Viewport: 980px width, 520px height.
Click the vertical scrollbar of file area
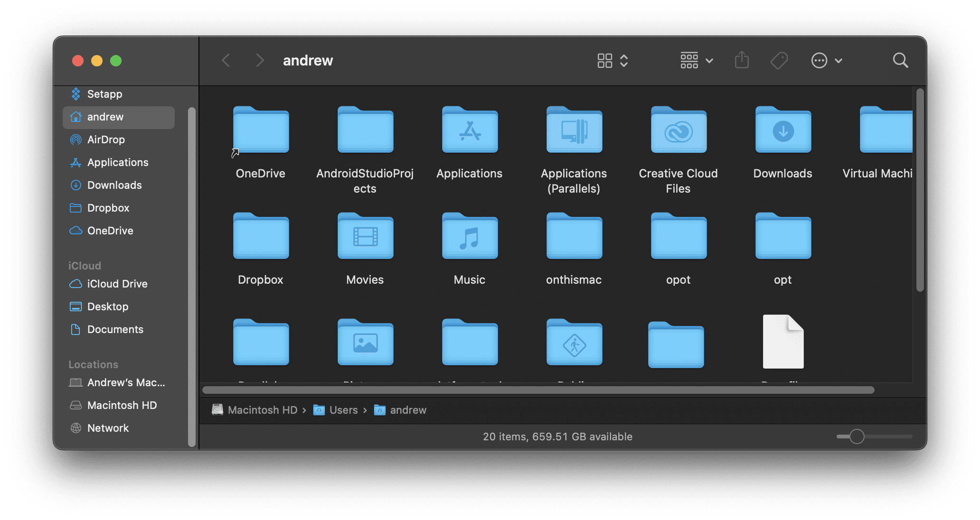tap(920, 190)
